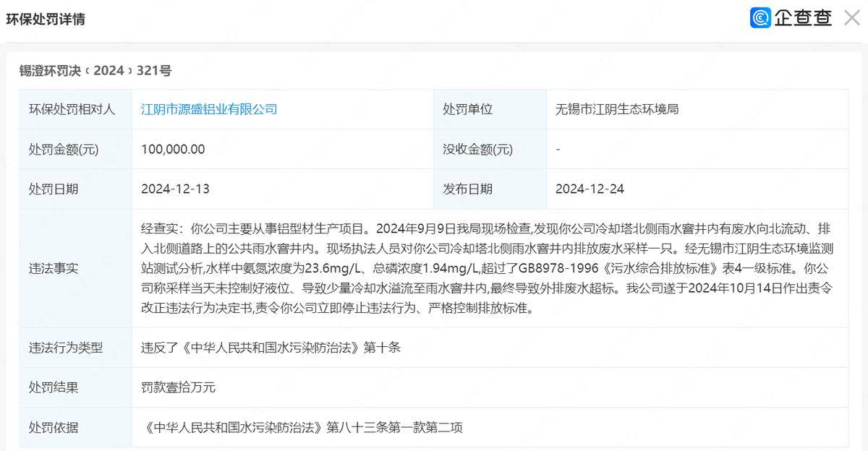Click the 企查查 brand name text
Screen dimensions: 868x451
(803, 18)
